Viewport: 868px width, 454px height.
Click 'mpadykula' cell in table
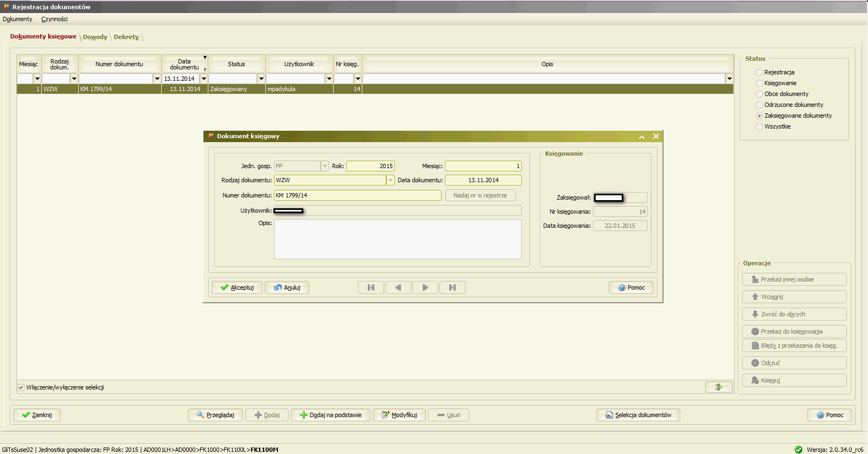click(x=299, y=89)
